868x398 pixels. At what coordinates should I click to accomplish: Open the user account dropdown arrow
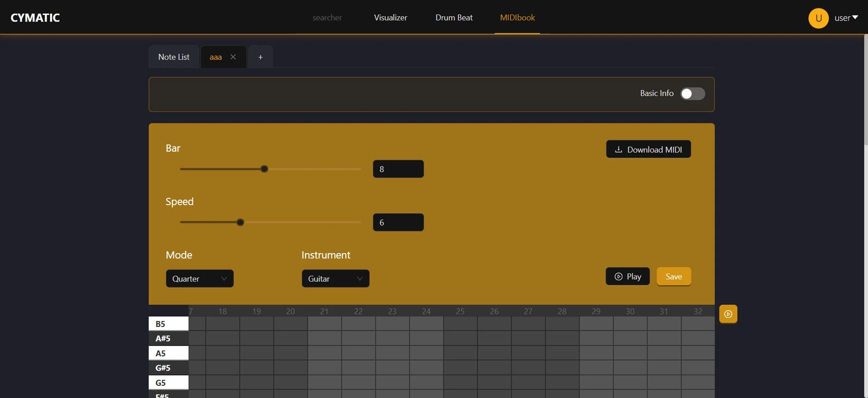click(x=855, y=18)
